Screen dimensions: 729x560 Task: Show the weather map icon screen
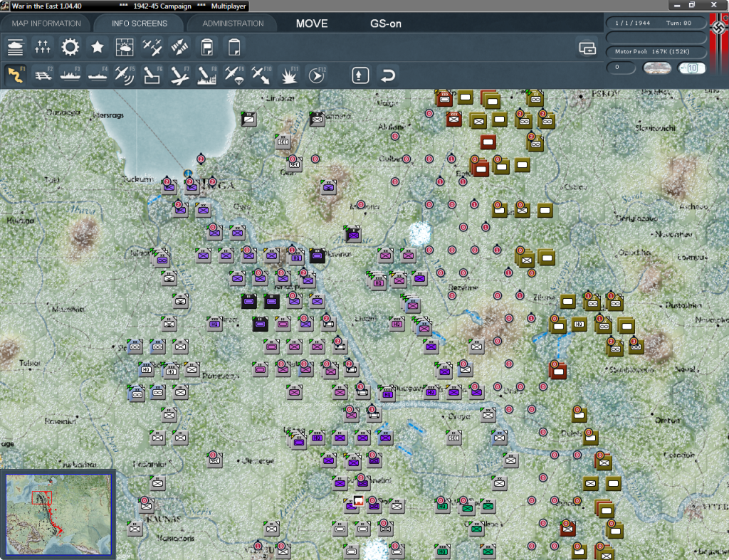[x=125, y=47]
